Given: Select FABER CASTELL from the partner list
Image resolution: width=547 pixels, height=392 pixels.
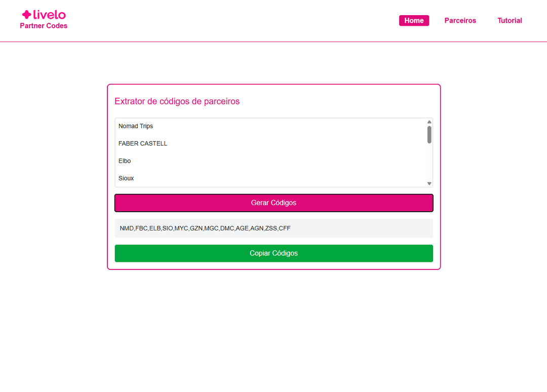Looking at the screenshot, I should coord(143,143).
